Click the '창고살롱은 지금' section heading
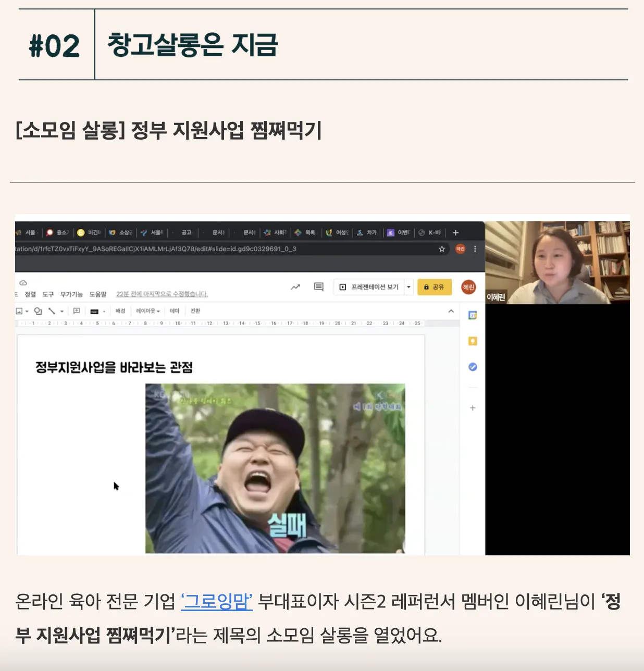The height and width of the screenshot is (671, 644). (192, 45)
